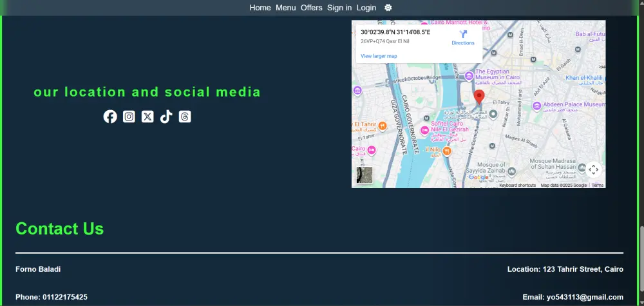The height and width of the screenshot is (306, 644).
Task: Click the Directions arrow icon on map
Action: pos(463,34)
